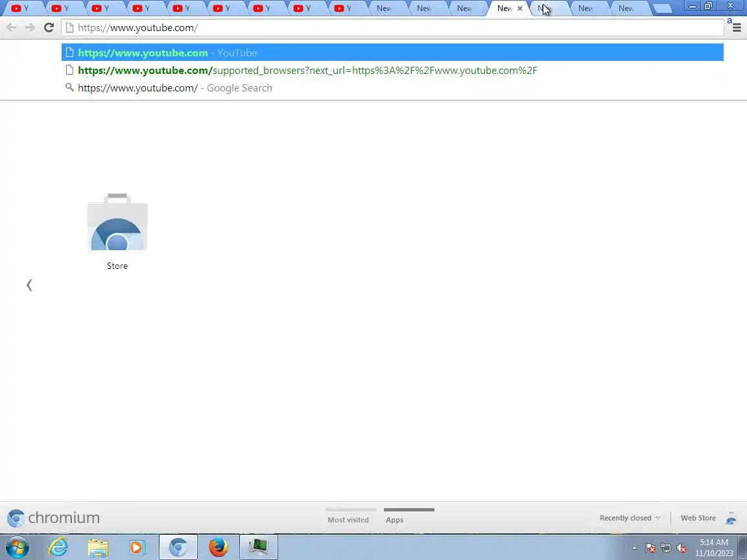Open the monitor app on taskbar
This screenshot has width=747, height=560.
[258, 547]
